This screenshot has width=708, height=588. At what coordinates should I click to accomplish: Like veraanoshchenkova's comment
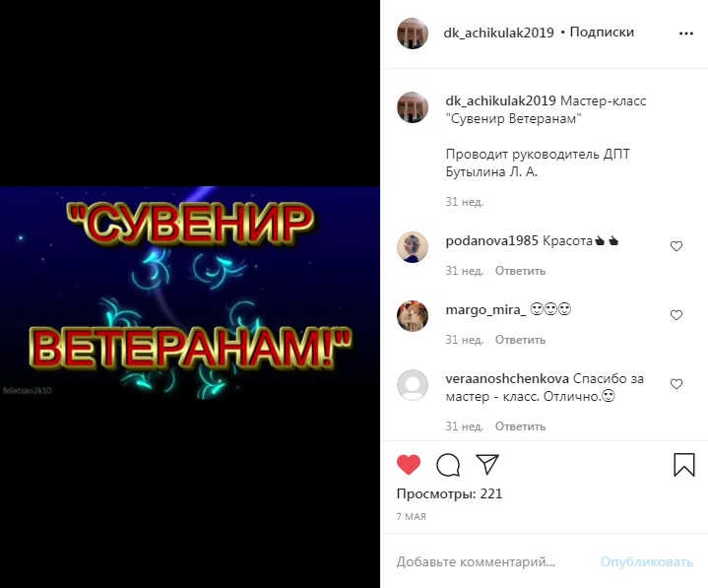coord(676,384)
